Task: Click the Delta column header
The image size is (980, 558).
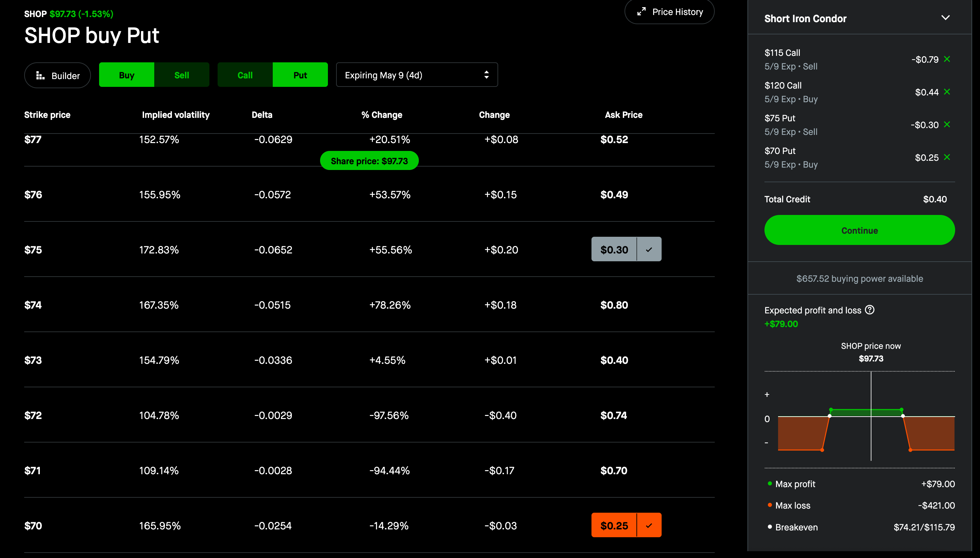Action: 262,115
